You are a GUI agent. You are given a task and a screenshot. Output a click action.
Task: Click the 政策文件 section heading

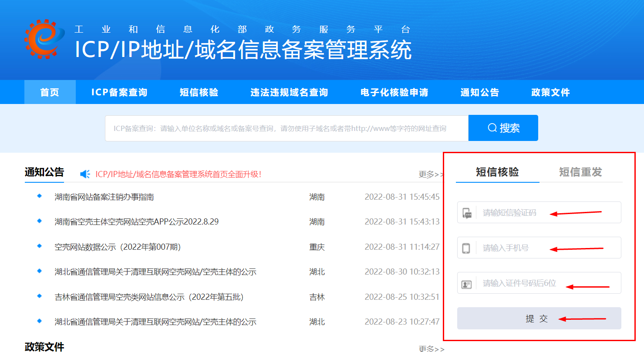(44, 347)
